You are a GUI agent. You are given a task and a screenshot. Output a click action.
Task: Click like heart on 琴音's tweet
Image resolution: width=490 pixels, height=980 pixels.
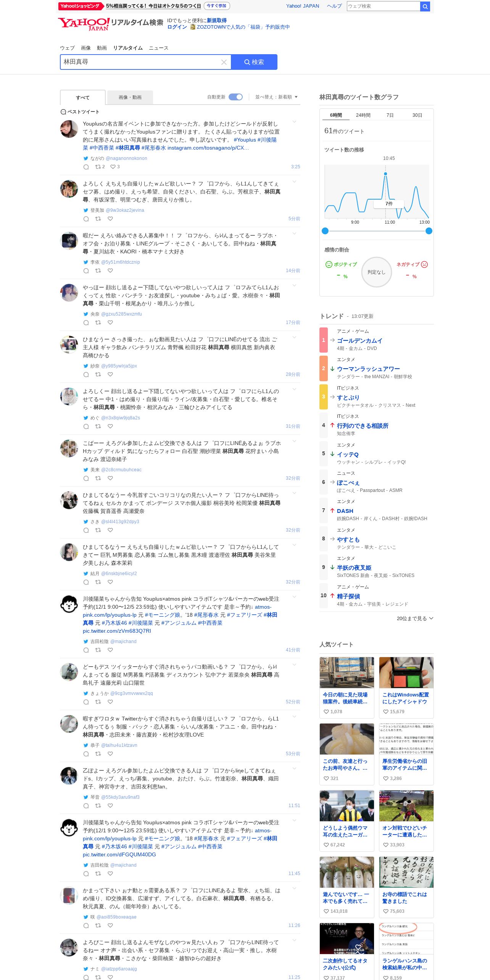(110, 806)
